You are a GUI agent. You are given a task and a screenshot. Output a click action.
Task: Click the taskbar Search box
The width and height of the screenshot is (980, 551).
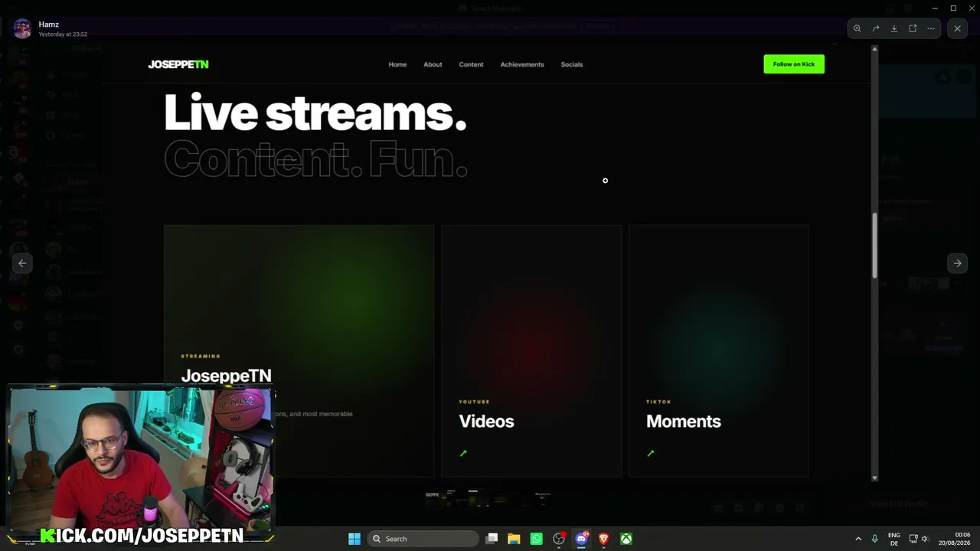[423, 539]
